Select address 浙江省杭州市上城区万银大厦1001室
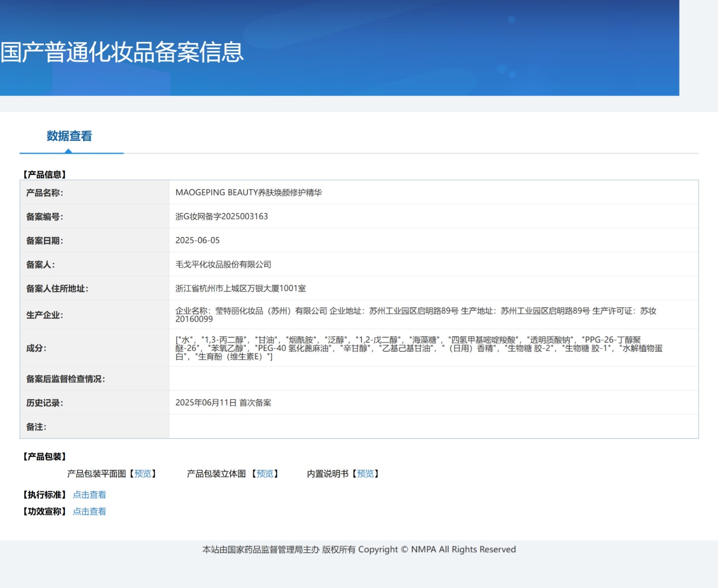The height and width of the screenshot is (588, 718). [x=241, y=288]
